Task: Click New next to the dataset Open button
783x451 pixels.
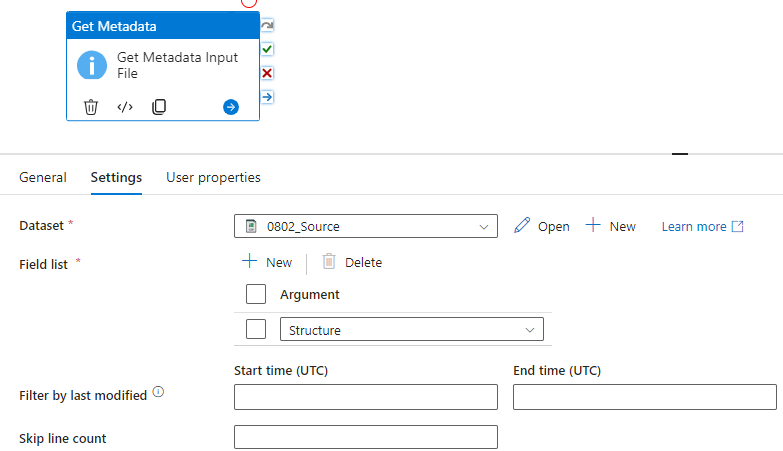Action: pyautogui.click(x=622, y=227)
